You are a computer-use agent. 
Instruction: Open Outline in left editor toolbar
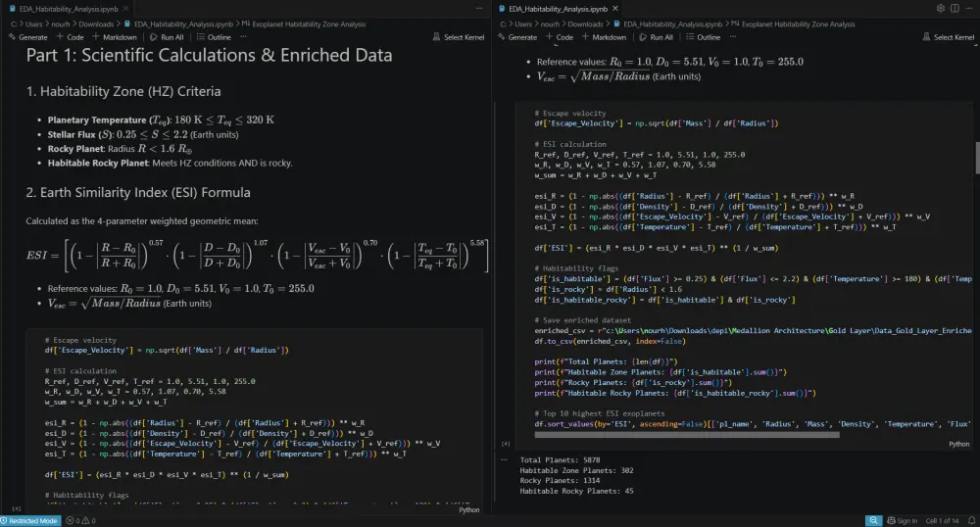(x=214, y=37)
